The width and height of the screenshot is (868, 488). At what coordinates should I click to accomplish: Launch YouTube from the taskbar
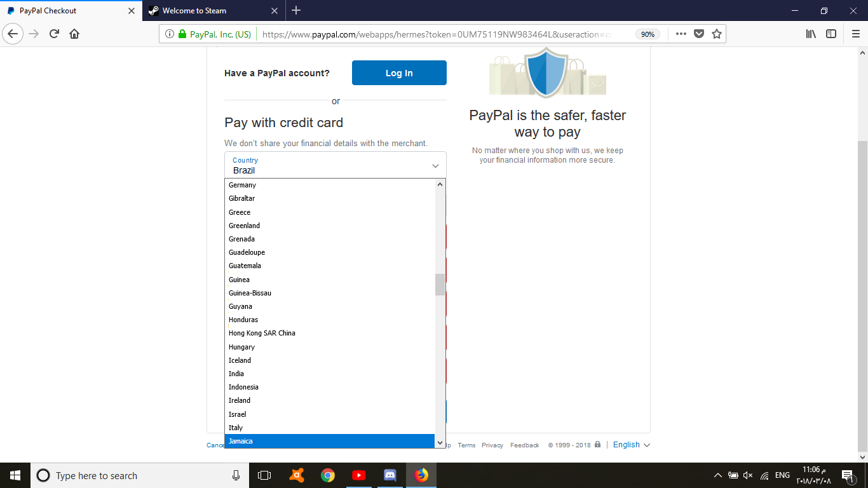coord(358,475)
